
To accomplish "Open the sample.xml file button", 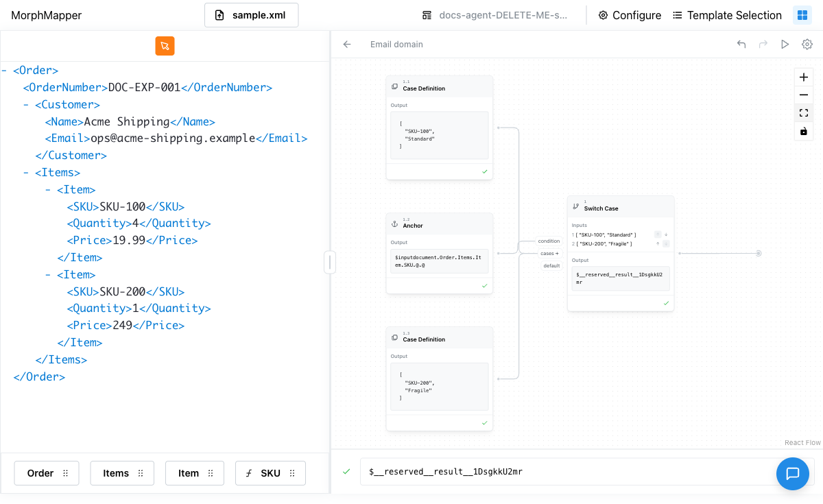I will [x=251, y=15].
